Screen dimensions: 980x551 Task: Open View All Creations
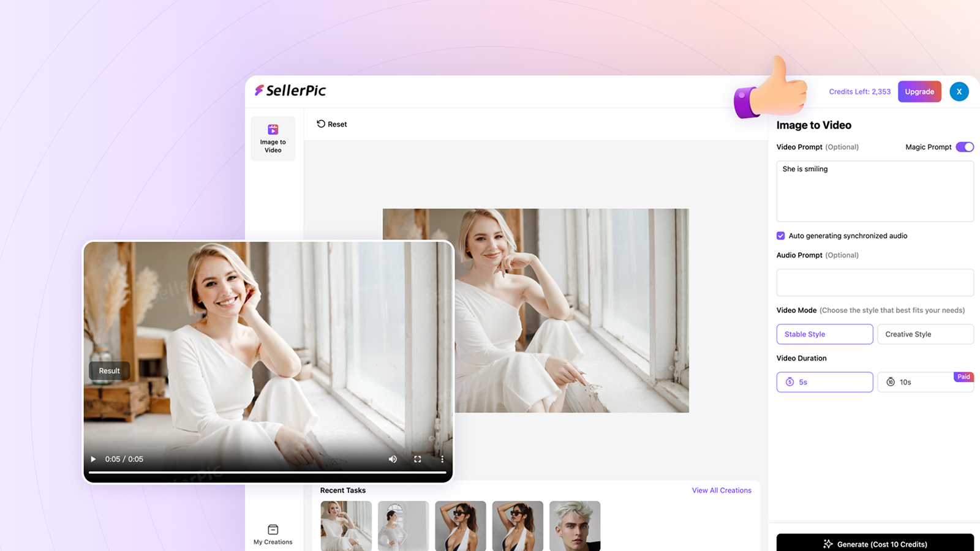pyautogui.click(x=722, y=490)
